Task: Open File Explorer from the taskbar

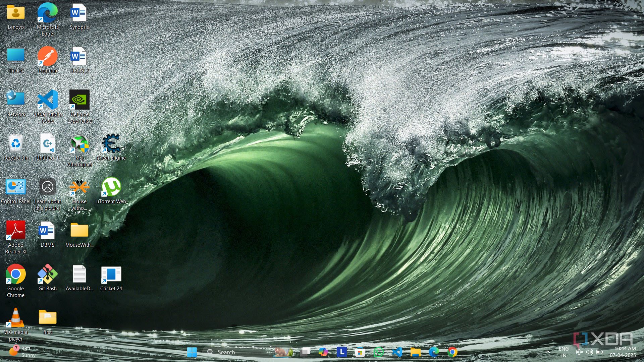Action: [415, 352]
